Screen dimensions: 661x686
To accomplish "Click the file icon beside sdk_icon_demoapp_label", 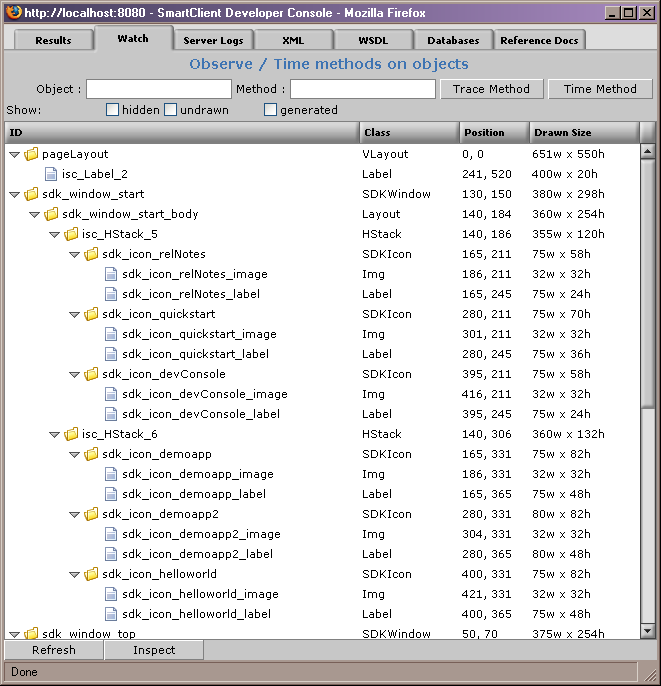I will (111, 494).
